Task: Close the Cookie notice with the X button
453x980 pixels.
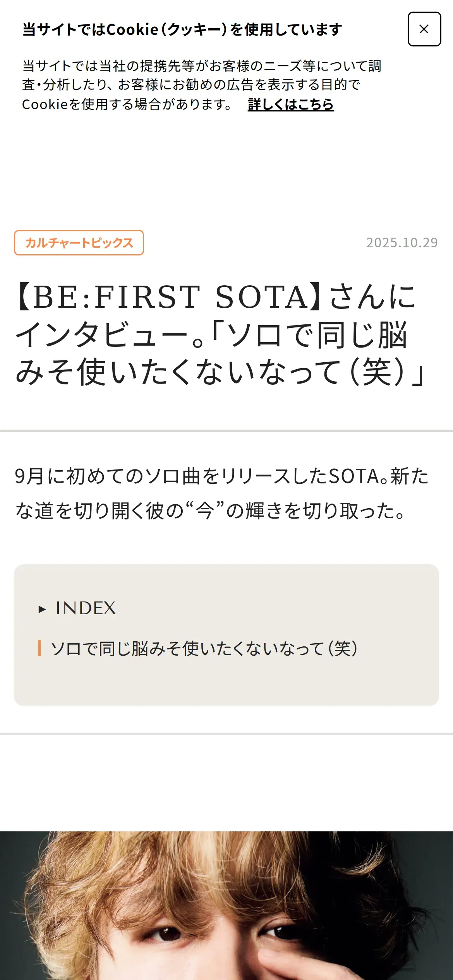Action: 424,29
